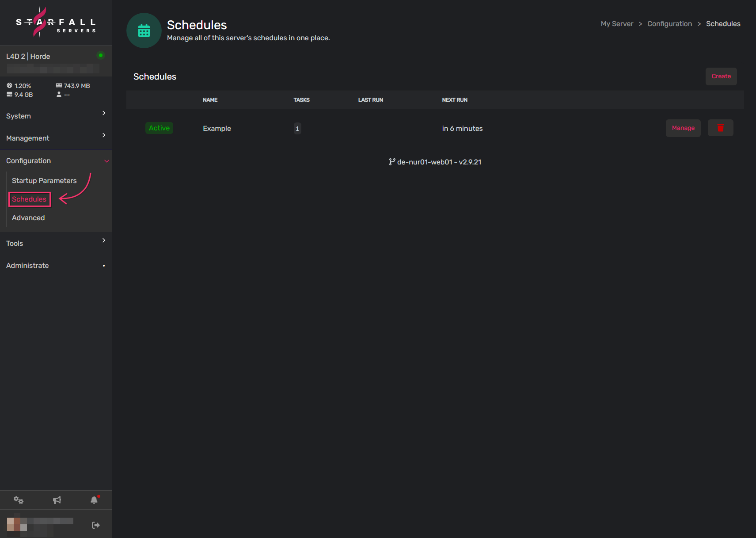The image size is (756, 538).
Task: Open the notifications bell icon
Action: pos(94,500)
